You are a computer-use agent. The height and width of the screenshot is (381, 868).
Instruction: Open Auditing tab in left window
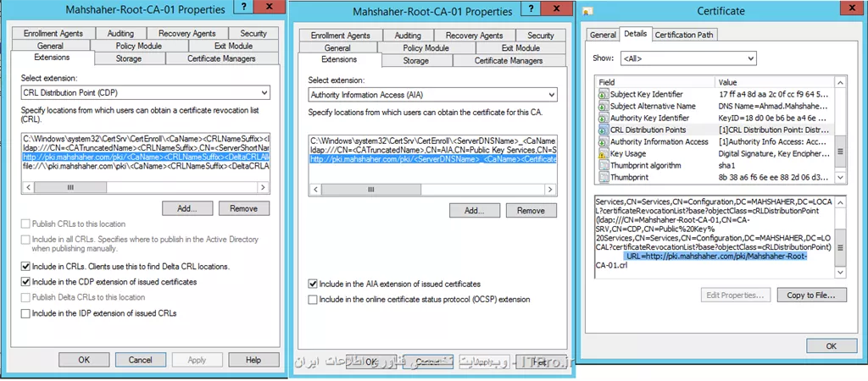120,34
